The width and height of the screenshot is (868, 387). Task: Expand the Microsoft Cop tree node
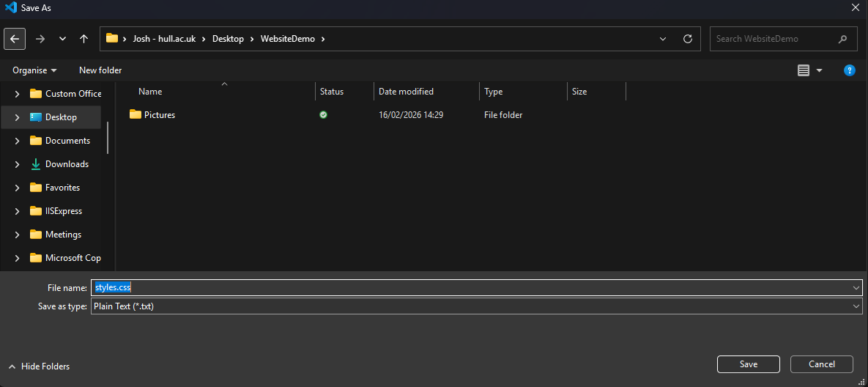click(17, 258)
